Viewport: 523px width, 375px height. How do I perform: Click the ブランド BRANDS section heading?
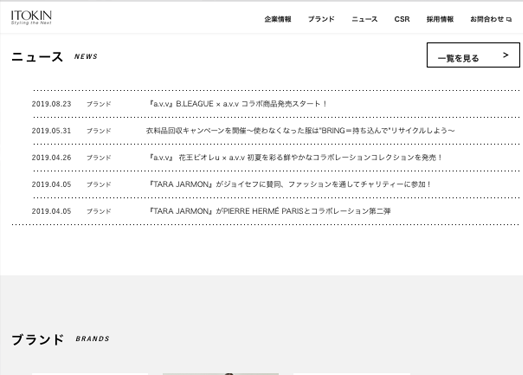(60, 339)
